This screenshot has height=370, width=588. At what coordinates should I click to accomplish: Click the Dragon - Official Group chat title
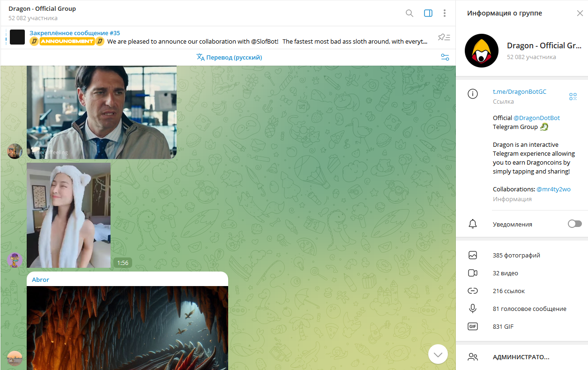[42, 8]
